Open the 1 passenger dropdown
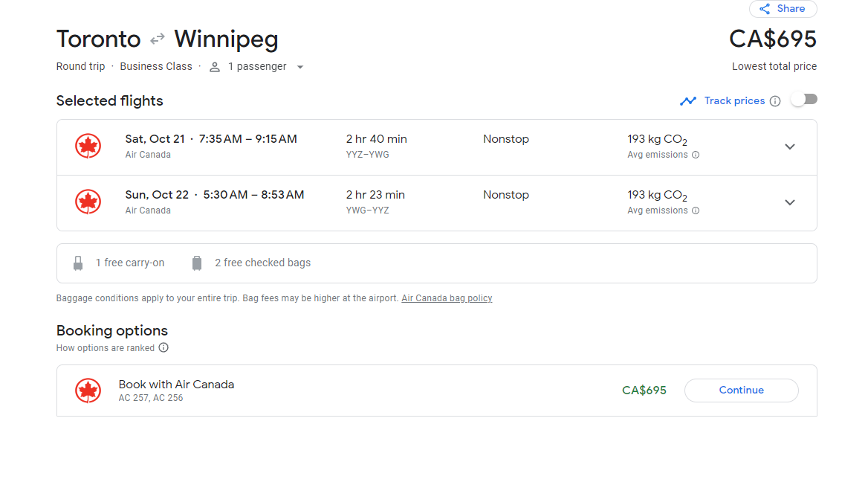868x482 pixels. (300, 67)
